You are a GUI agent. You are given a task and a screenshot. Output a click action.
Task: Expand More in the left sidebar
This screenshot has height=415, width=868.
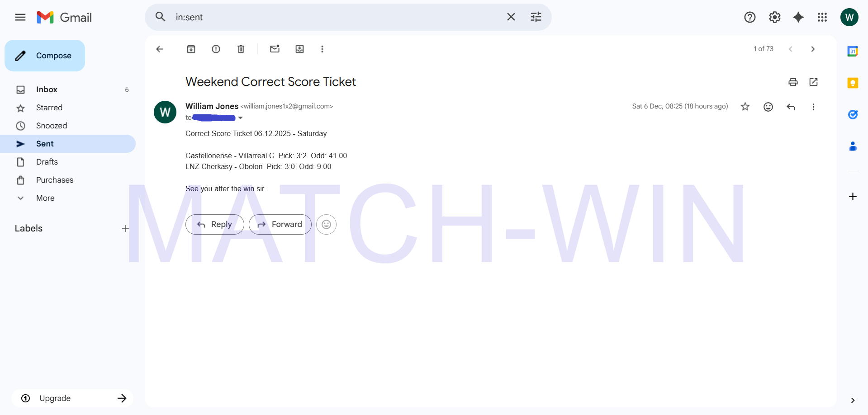coord(45,198)
